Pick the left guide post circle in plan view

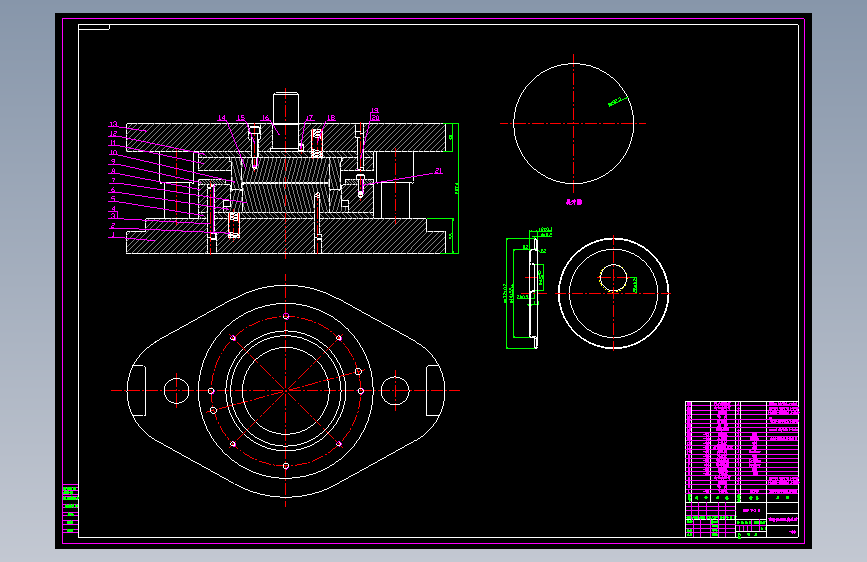(x=176, y=391)
